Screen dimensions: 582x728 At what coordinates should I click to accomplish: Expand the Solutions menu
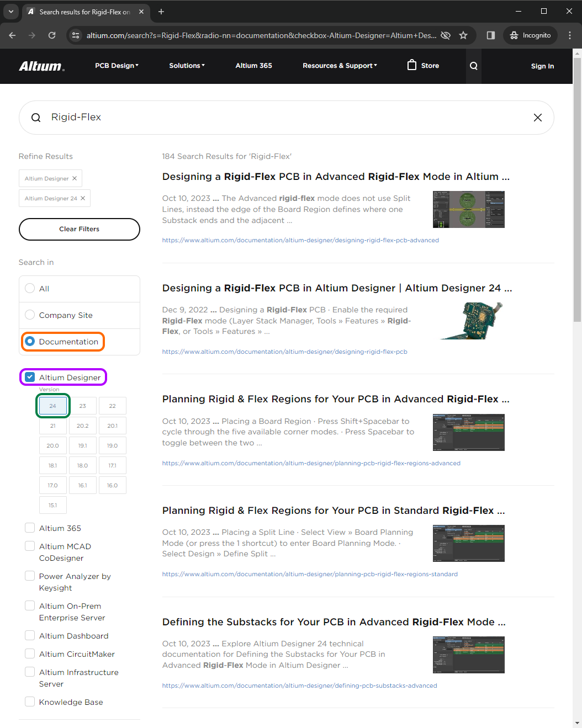[x=187, y=66]
